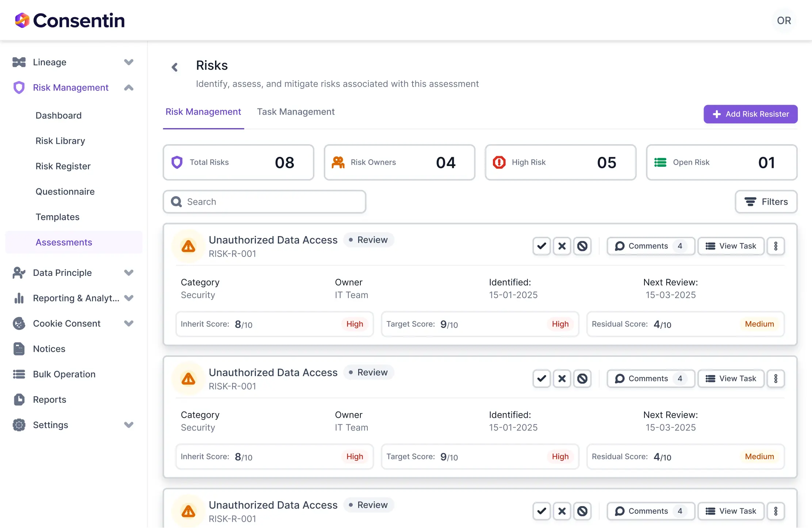The image size is (812, 528).
Task: Open the Filters button
Action: click(x=766, y=202)
